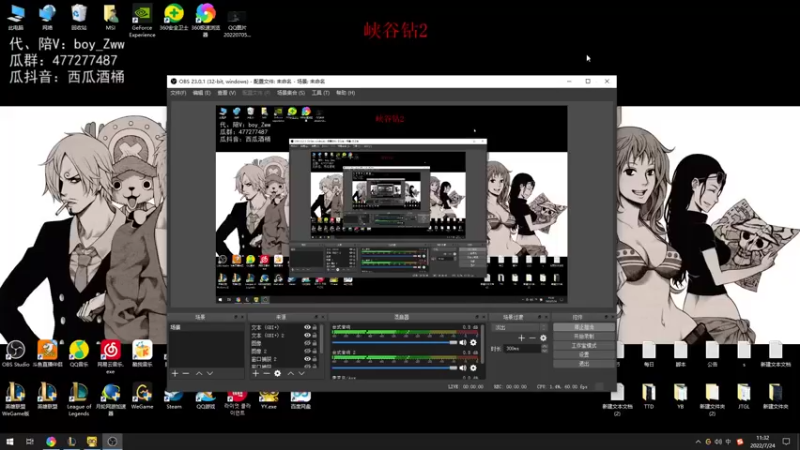800x450 pixels.
Task: Add a new source with plus icon
Action: tap(256, 373)
